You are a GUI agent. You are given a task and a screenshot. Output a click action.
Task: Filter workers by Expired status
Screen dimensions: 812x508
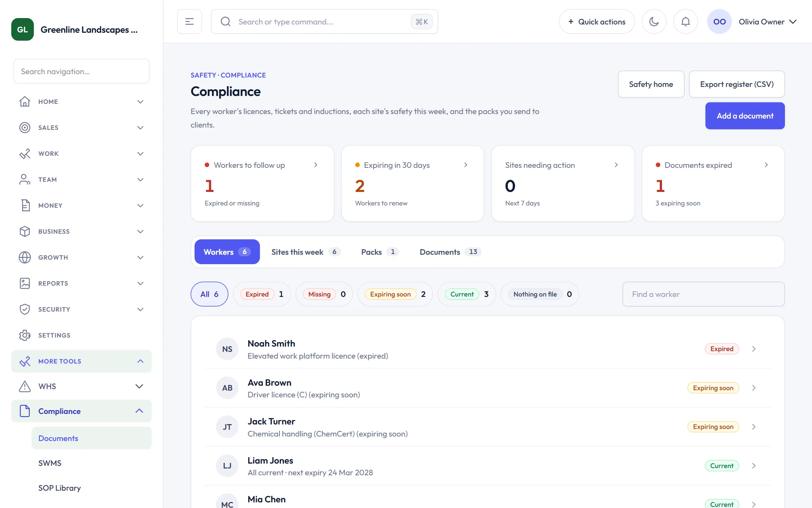point(262,294)
